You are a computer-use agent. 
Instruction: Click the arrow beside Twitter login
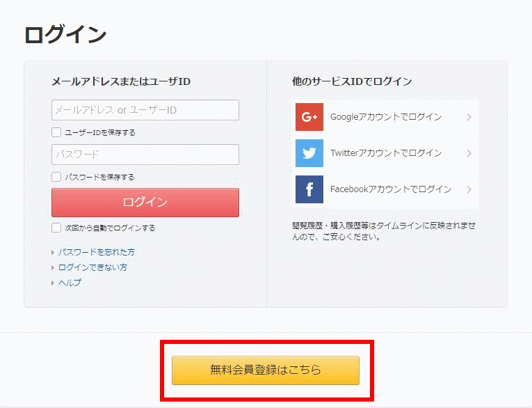(x=469, y=153)
